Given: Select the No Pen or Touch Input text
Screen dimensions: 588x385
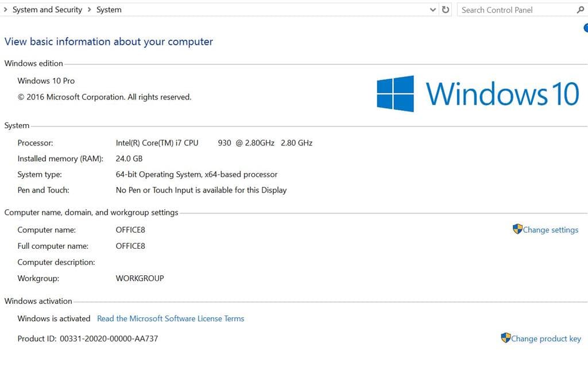Looking at the screenshot, I should click(201, 190).
